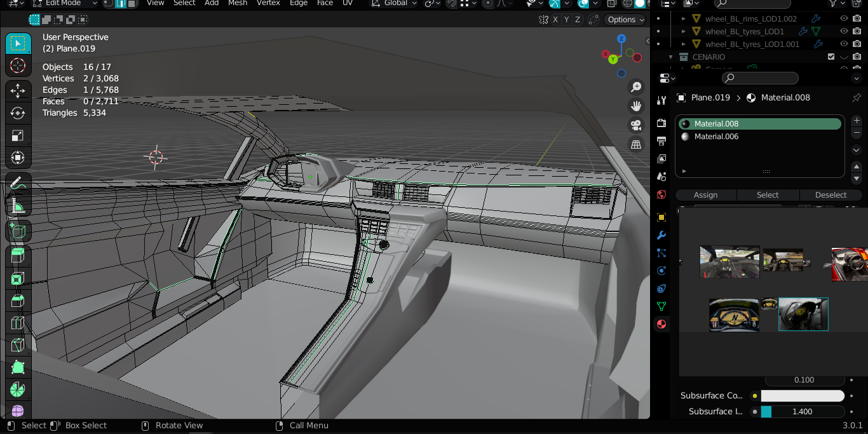Open the Mesh menu
This screenshot has height=434, width=868.
coord(238,3)
